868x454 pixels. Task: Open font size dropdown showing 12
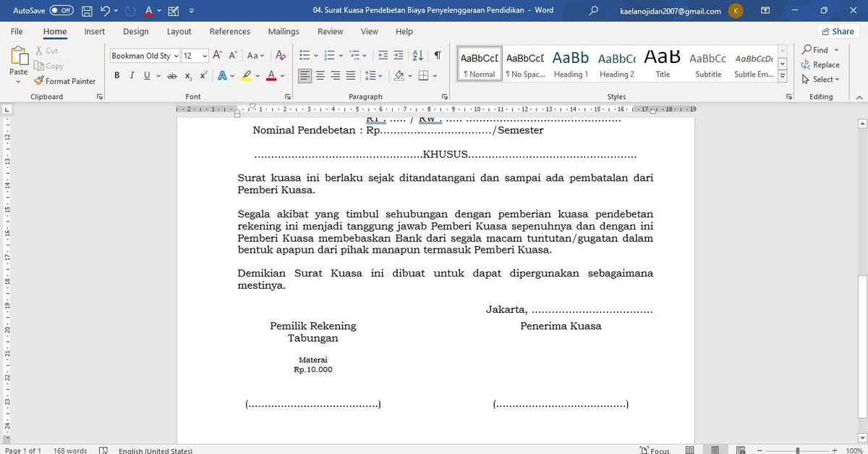pos(205,56)
